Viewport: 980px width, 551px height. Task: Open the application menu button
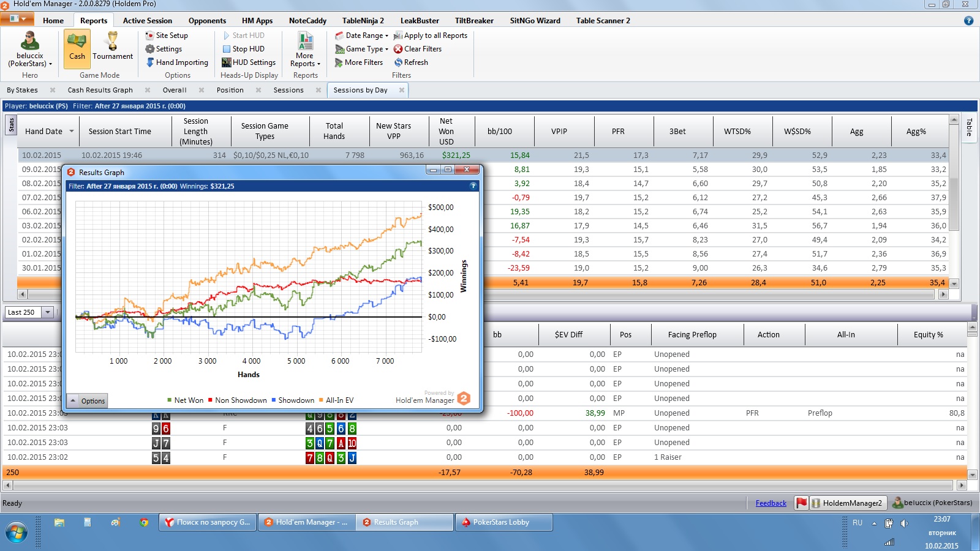click(17, 19)
